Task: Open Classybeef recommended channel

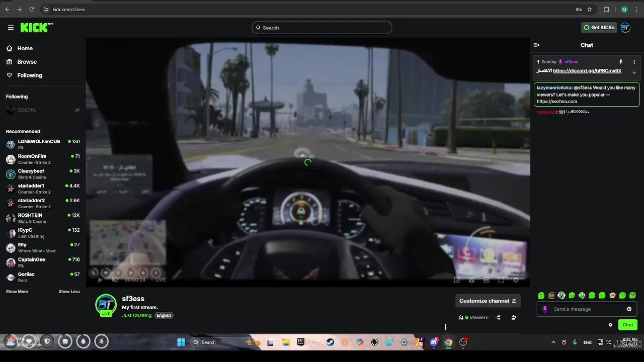Action: click(43, 174)
